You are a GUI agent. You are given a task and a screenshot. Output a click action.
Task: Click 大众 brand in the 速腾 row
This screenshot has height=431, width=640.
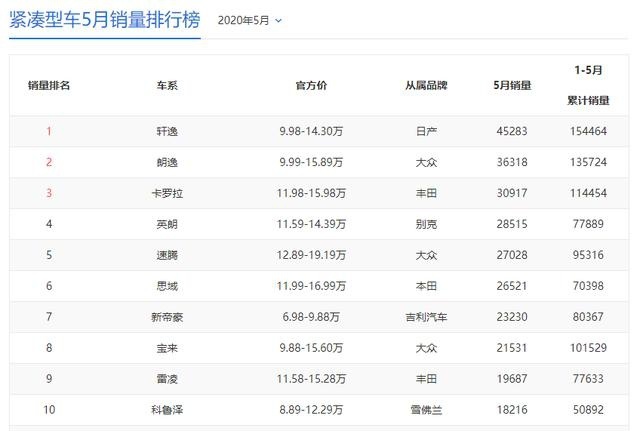[426, 255]
